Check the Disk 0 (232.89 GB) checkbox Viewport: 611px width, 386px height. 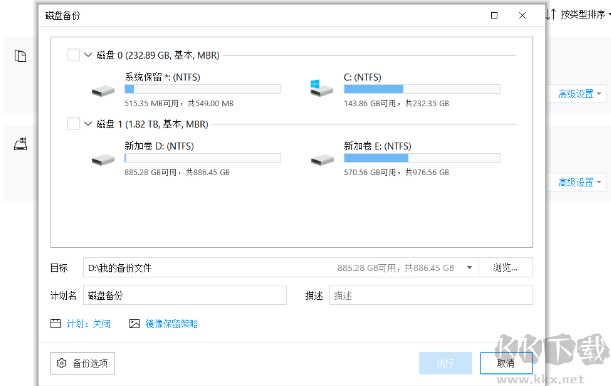73,55
